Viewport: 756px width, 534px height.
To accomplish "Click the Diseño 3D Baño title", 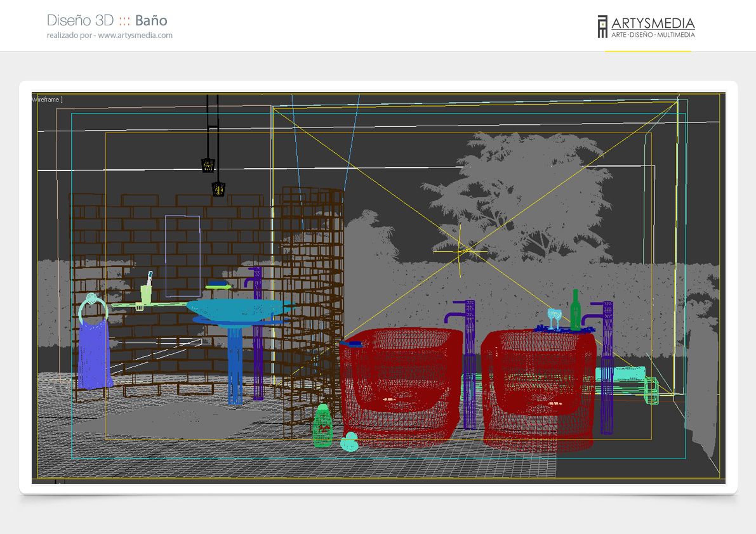I will pyautogui.click(x=107, y=20).
